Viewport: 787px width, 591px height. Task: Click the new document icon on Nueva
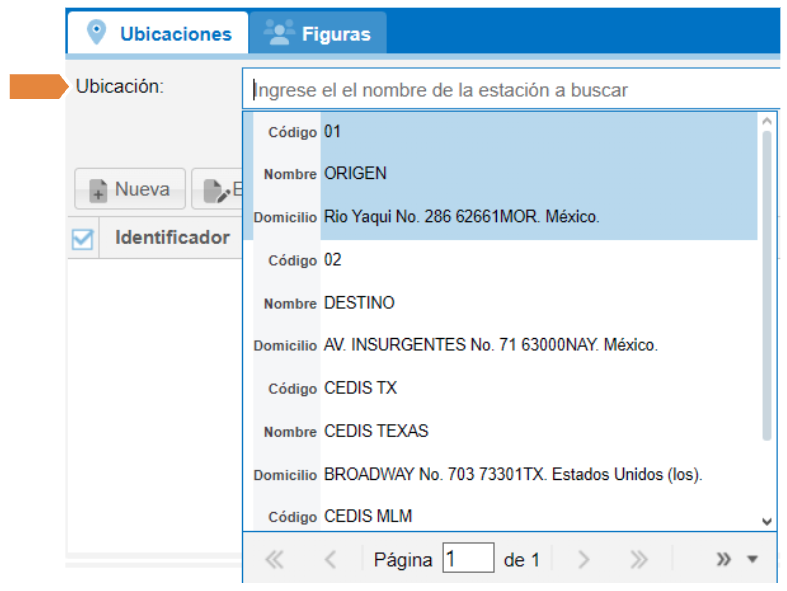coord(98,190)
